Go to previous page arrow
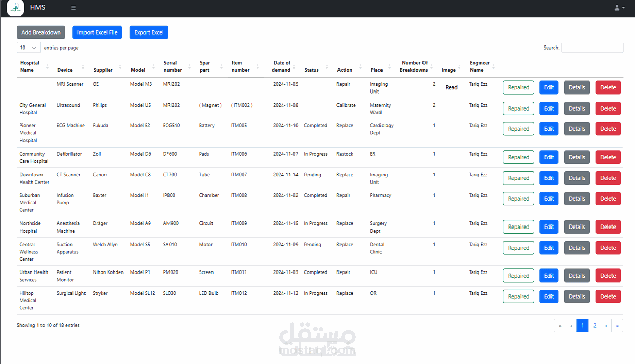635x364 pixels. (x=571, y=326)
